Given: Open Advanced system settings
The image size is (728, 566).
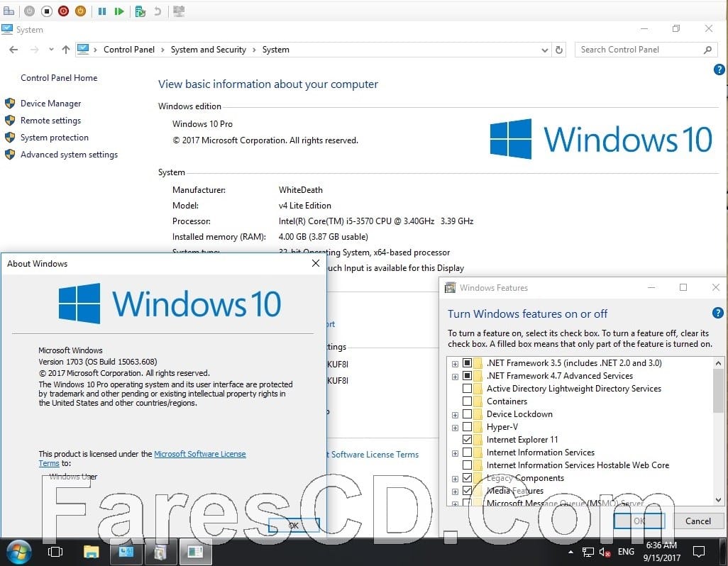Looking at the screenshot, I should (x=69, y=155).
